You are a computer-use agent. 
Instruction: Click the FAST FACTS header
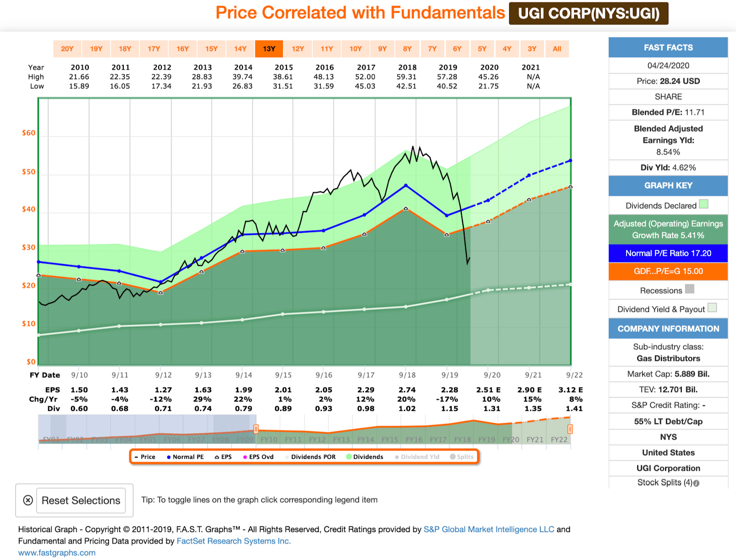click(x=668, y=47)
